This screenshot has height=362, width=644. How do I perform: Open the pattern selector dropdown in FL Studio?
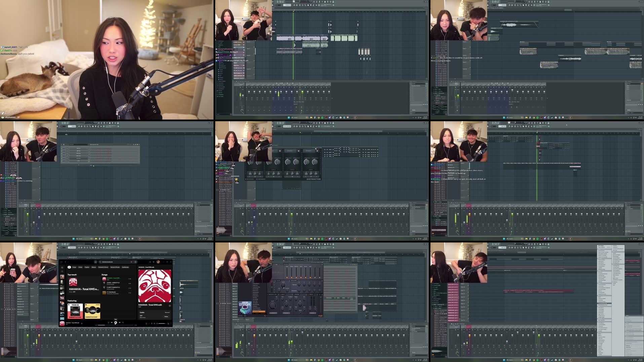click(x=287, y=6)
